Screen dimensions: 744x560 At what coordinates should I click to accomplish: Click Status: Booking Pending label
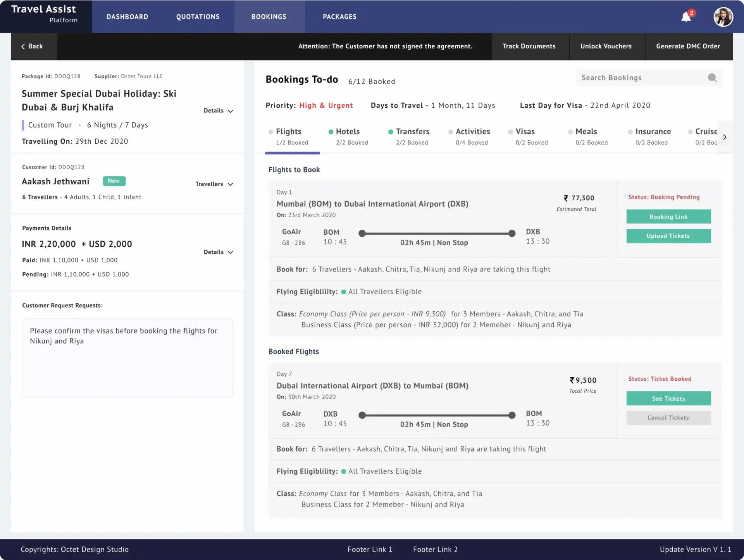[664, 197]
